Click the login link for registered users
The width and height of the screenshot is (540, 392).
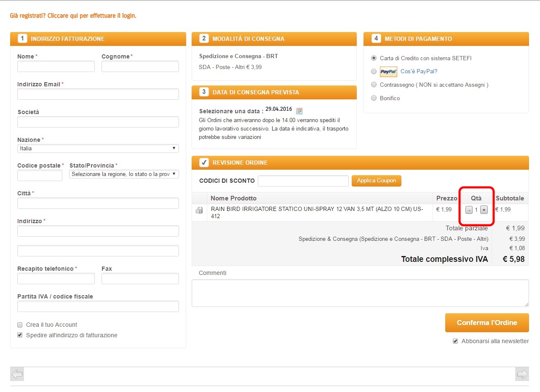coord(73,16)
